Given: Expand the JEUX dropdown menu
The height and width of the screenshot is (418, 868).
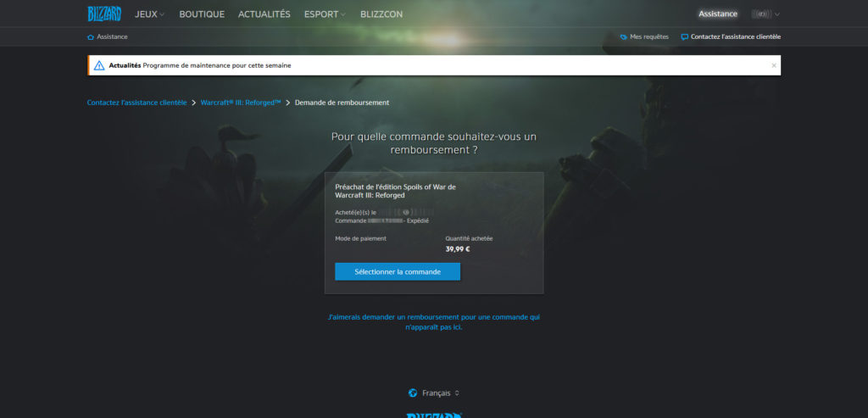Looking at the screenshot, I should (150, 14).
